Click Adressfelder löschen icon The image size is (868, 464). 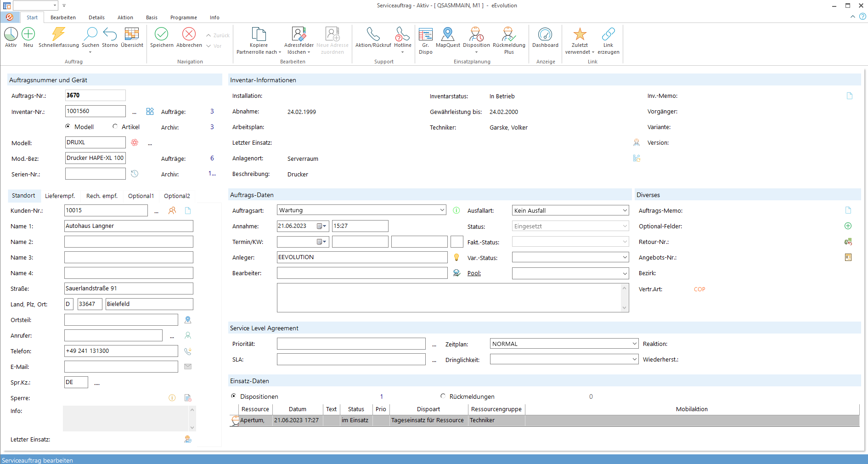(x=299, y=34)
